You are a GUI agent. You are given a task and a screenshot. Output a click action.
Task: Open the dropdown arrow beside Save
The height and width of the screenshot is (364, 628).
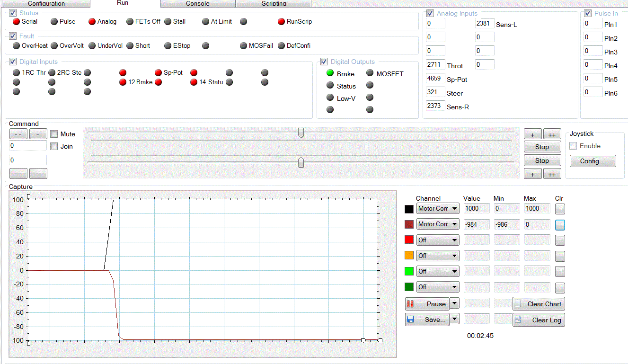point(454,319)
